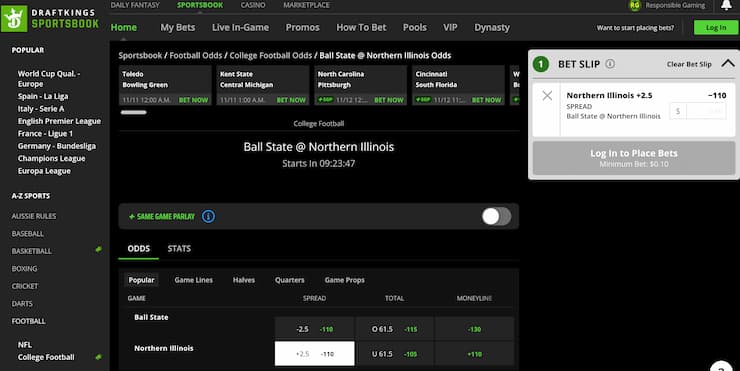Click the games carousel scroll indicator

click(x=134, y=112)
